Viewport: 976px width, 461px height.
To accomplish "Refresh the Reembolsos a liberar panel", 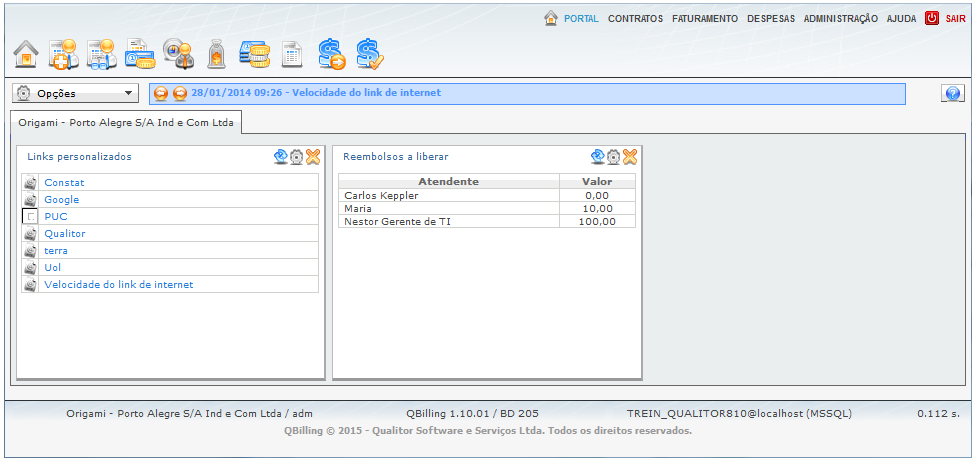I will 598,156.
